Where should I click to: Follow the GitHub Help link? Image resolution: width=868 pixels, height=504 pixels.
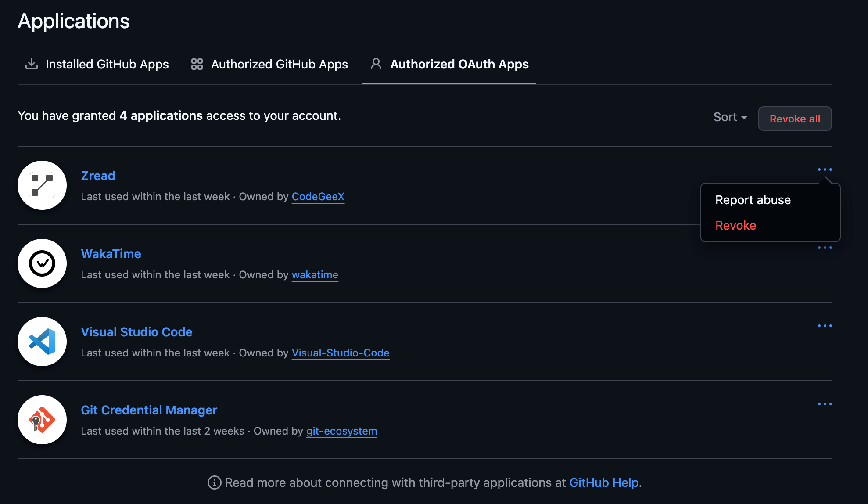604,482
